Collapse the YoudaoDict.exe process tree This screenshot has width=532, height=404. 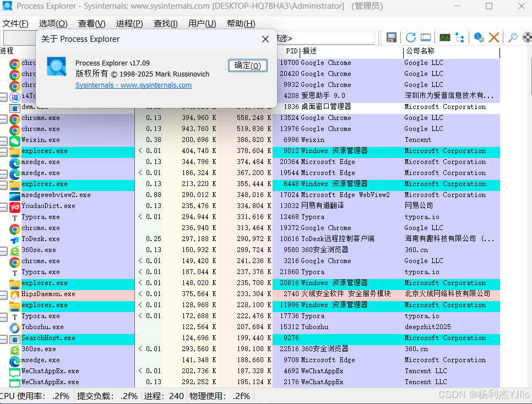(3, 207)
